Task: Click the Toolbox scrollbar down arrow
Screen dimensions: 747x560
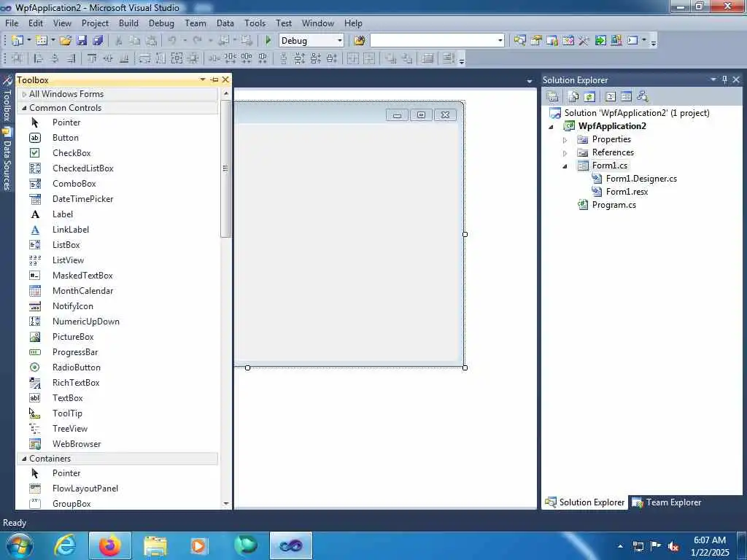Action: tap(226, 503)
